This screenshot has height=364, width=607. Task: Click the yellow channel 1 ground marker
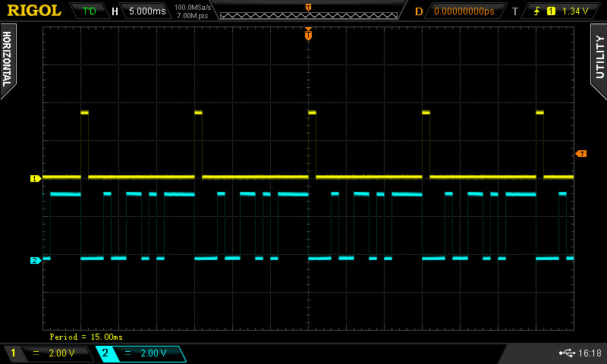click(35, 179)
